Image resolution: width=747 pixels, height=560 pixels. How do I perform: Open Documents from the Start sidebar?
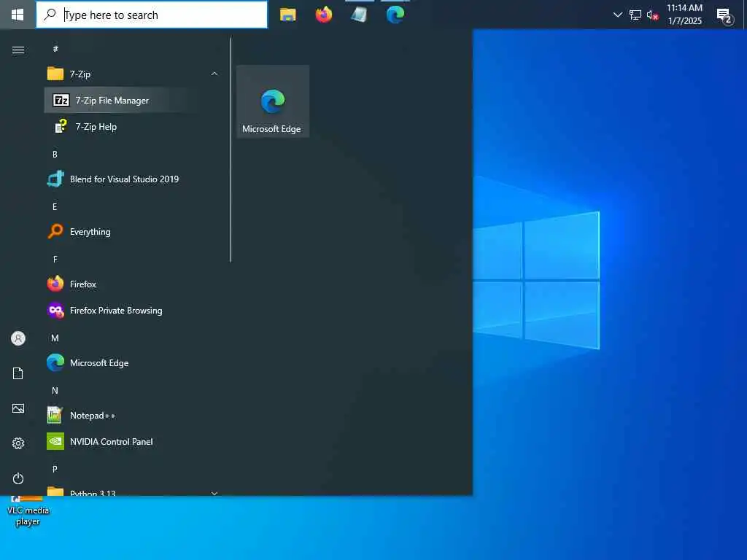(18, 373)
